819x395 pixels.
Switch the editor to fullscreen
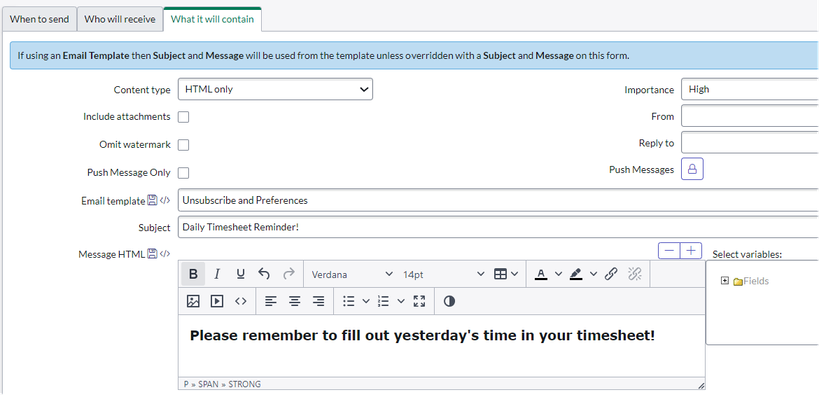(419, 301)
